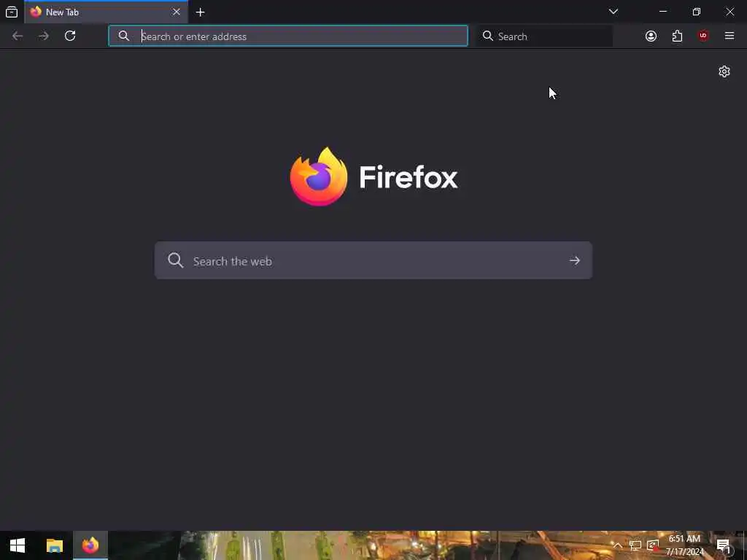Click the Firefox taskbar icon

point(90,545)
